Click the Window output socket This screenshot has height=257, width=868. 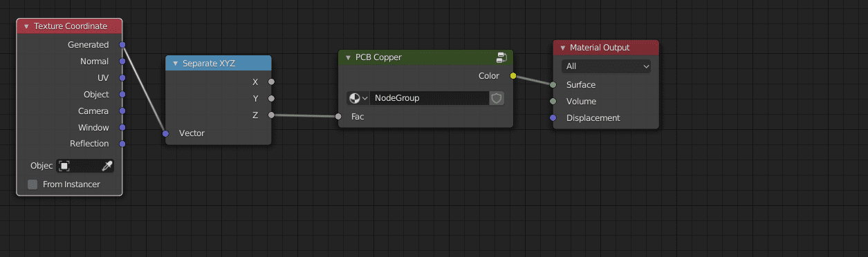coord(122,128)
